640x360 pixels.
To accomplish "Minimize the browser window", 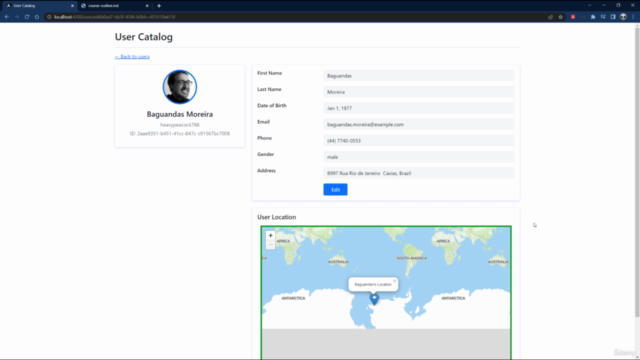I will tap(604, 5).
